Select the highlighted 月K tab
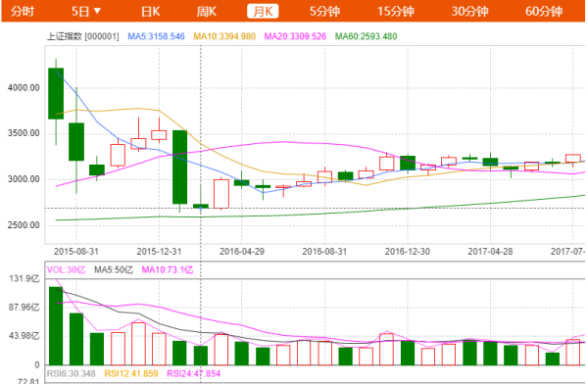Screen dimensions: 588x384 pyautogui.click(x=263, y=11)
